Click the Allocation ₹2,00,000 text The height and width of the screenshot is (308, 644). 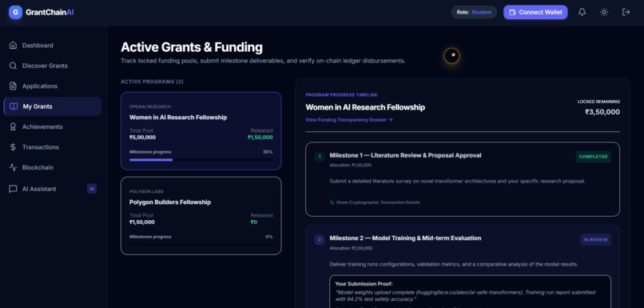351,248
